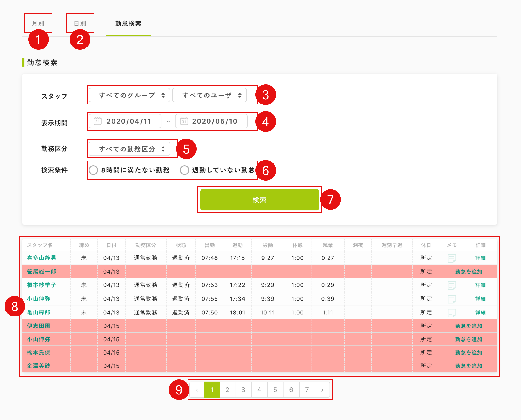The height and width of the screenshot is (420, 521).
Task: Click 勤怠を追加 link for 笹尾雄一郎
Action: (x=469, y=272)
